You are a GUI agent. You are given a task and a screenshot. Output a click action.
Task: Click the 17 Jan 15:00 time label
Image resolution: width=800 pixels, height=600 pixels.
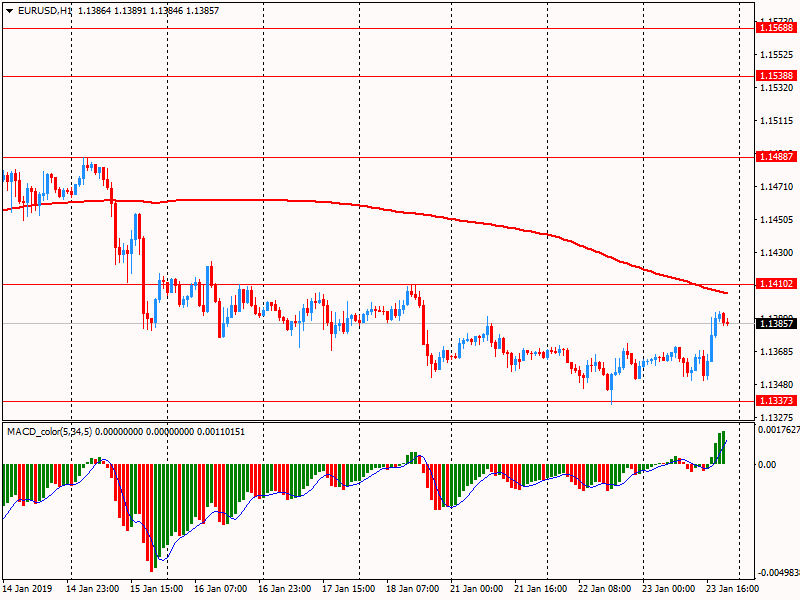pyautogui.click(x=348, y=589)
